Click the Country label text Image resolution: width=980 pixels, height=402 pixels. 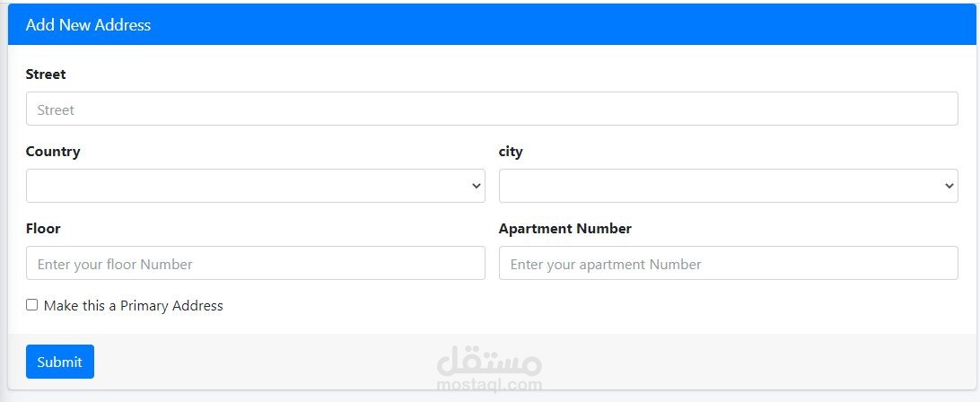tap(53, 152)
